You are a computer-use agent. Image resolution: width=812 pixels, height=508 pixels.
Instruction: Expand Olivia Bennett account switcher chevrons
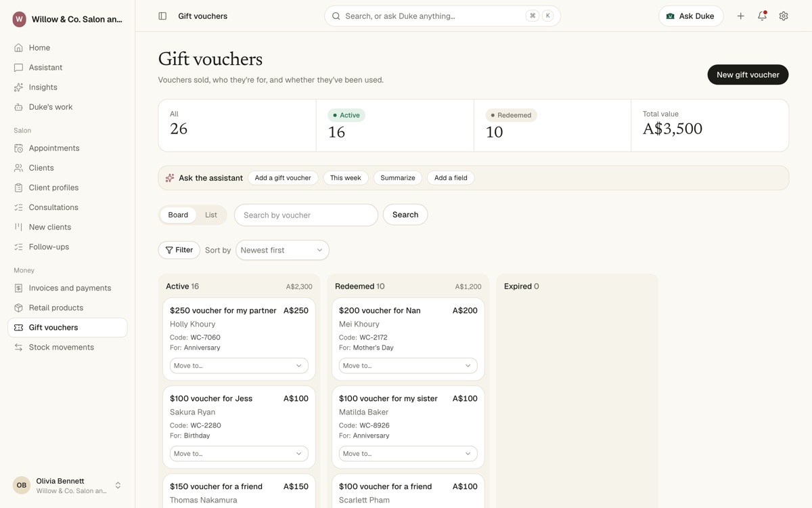pyautogui.click(x=118, y=485)
